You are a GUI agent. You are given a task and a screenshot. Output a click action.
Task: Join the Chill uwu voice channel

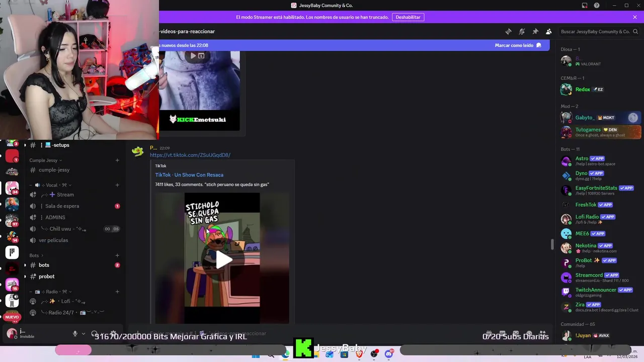point(73,229)
